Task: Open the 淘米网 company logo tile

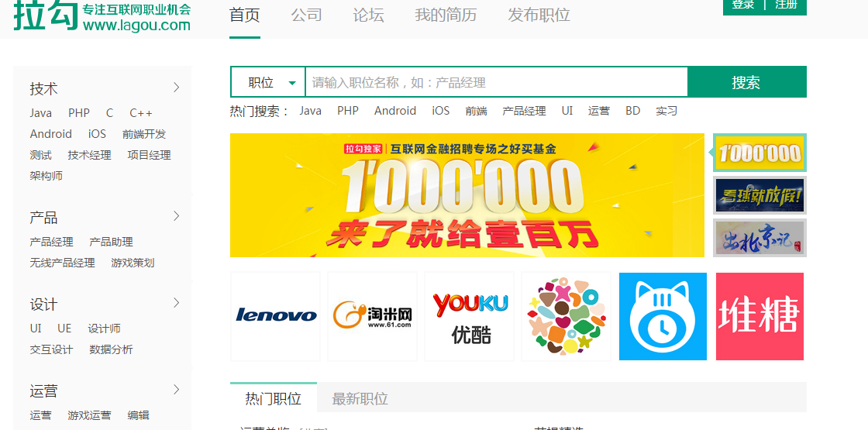Action: pos(373,317)
